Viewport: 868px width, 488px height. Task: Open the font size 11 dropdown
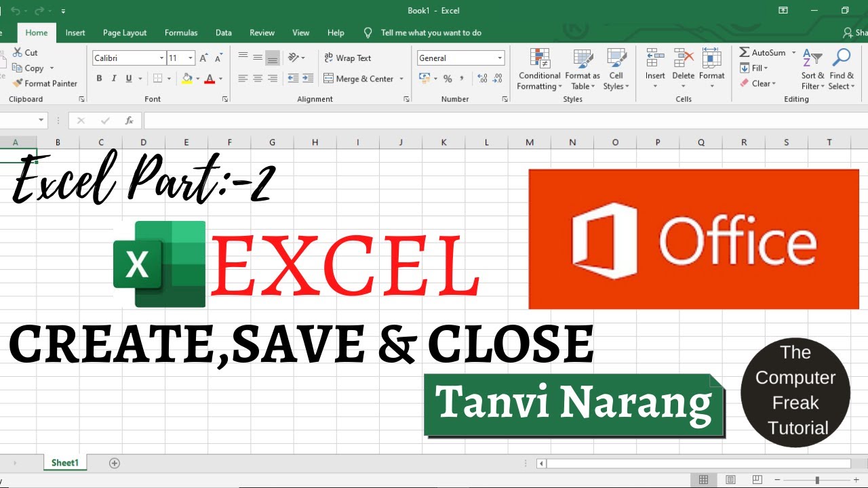[191, 58]
